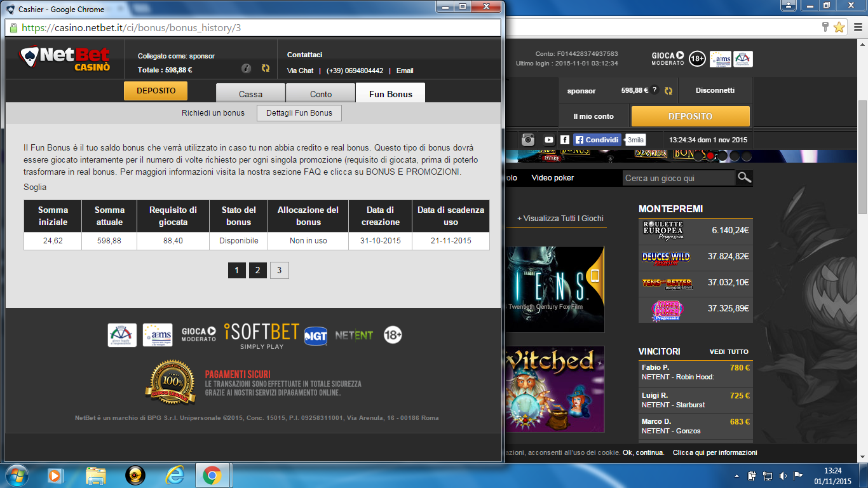Accept cookies with Ok, continua
Image resolution: width=868 pixels, height=488 pixels.
pos(643,452)
